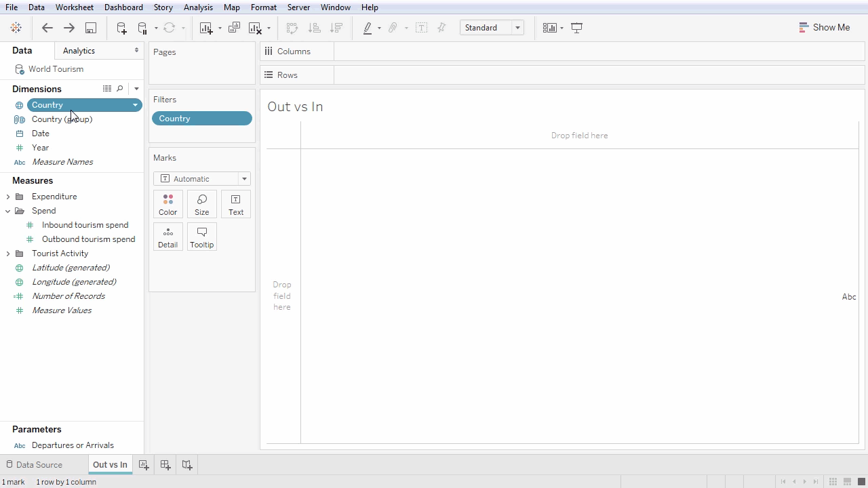The image size is (868, 488).
Task: Select the Year dimension field
Action: tap(40, 148)
